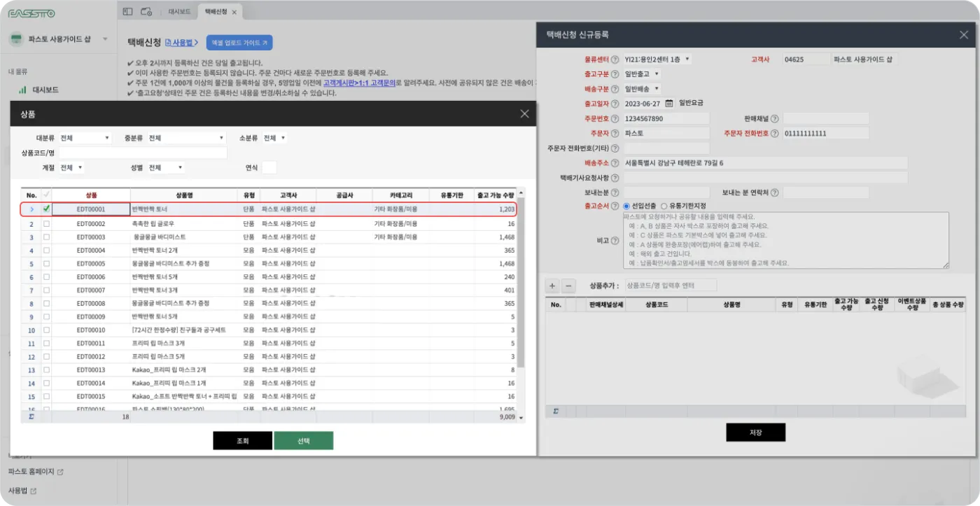
Task: Click the tab settings icon beside the sidebar toggle
Action: pos(146,12)
